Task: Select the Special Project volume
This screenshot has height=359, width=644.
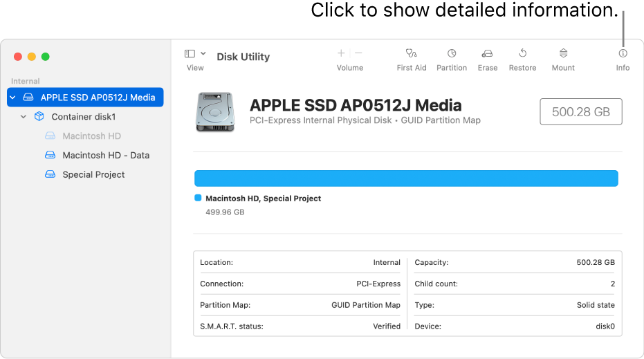Action: coord(93,174)
